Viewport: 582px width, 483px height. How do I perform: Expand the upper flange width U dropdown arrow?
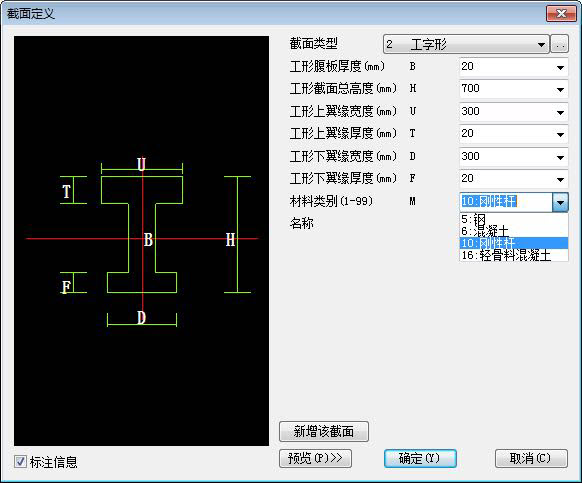coord(560,112)
